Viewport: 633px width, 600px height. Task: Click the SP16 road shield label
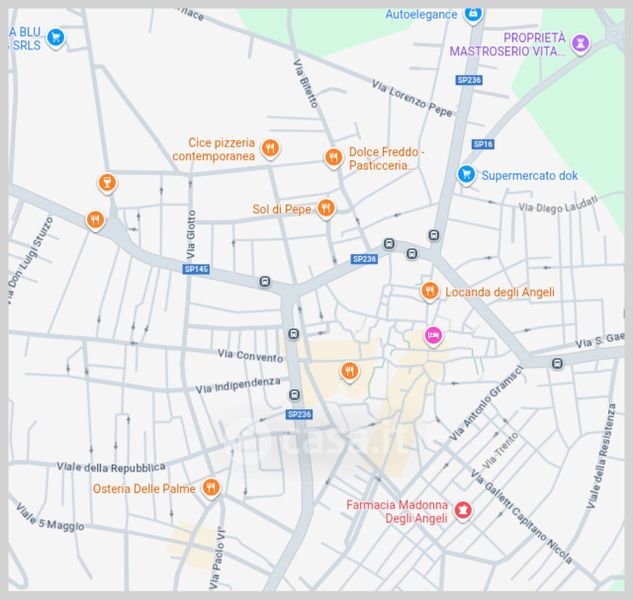coord(483,144)
